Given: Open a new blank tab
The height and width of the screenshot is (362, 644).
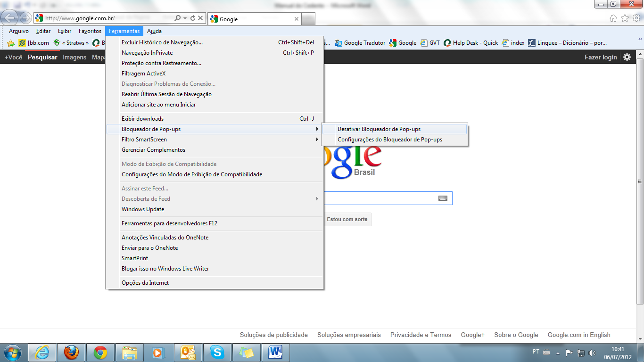Looking at the screenshot, I should 308,19.
